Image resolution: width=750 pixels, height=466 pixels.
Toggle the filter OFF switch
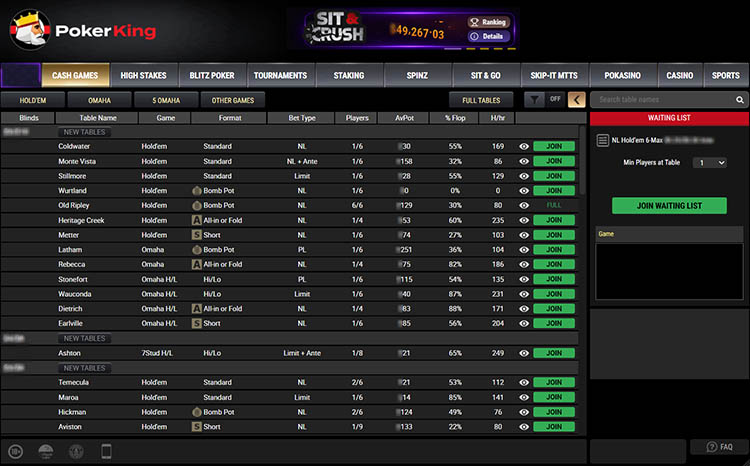(x=555, y=99)
